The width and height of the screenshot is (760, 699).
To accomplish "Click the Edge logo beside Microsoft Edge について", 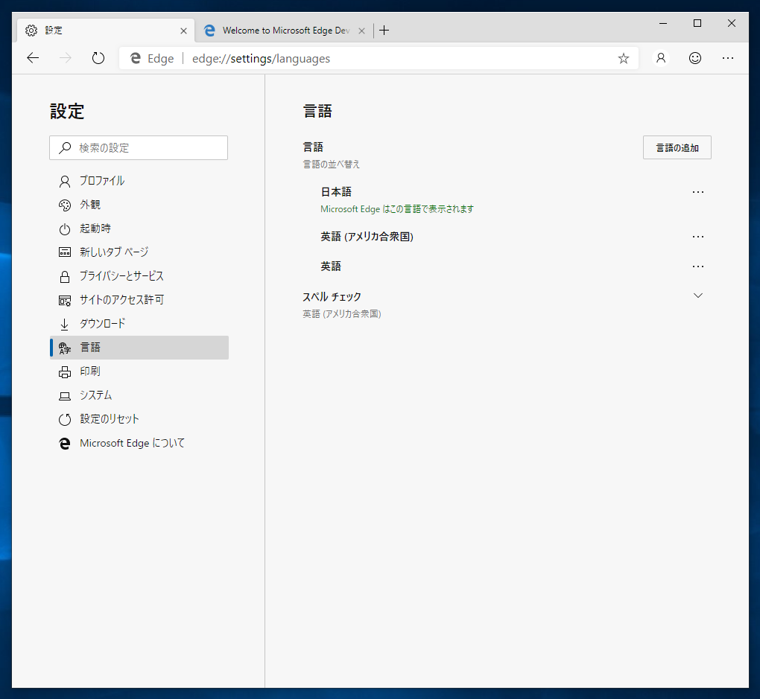I will point(64,444).
